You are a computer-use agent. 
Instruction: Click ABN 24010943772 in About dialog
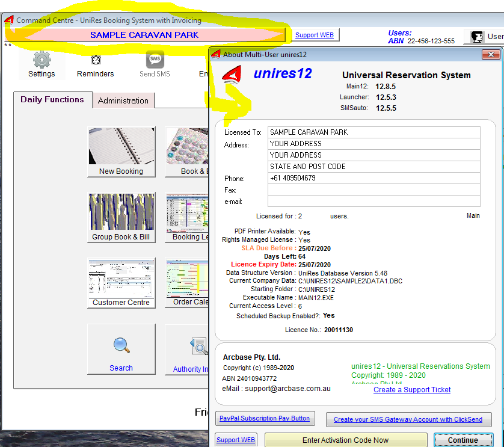click(x=249, y=378)
